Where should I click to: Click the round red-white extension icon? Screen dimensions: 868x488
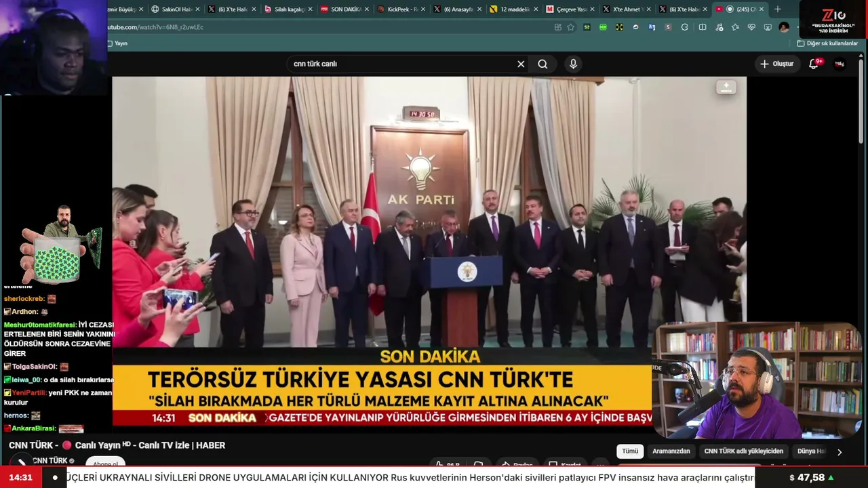635,27
